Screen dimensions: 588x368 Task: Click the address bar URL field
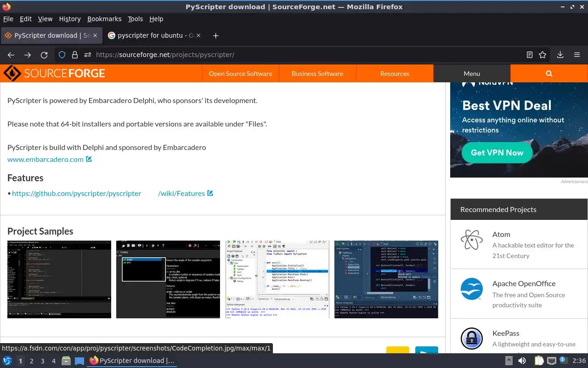[303, 55]
